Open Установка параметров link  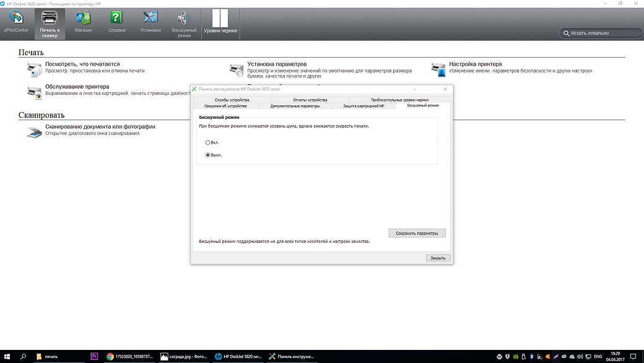click(x=277, y=64)
